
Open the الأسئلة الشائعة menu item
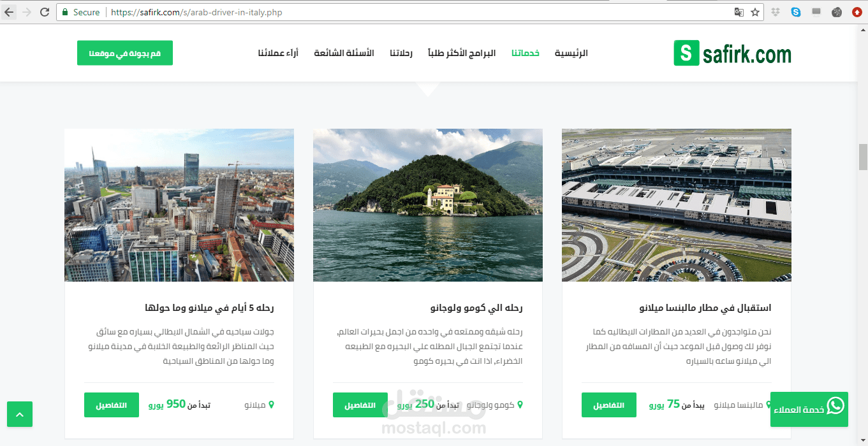344,53
